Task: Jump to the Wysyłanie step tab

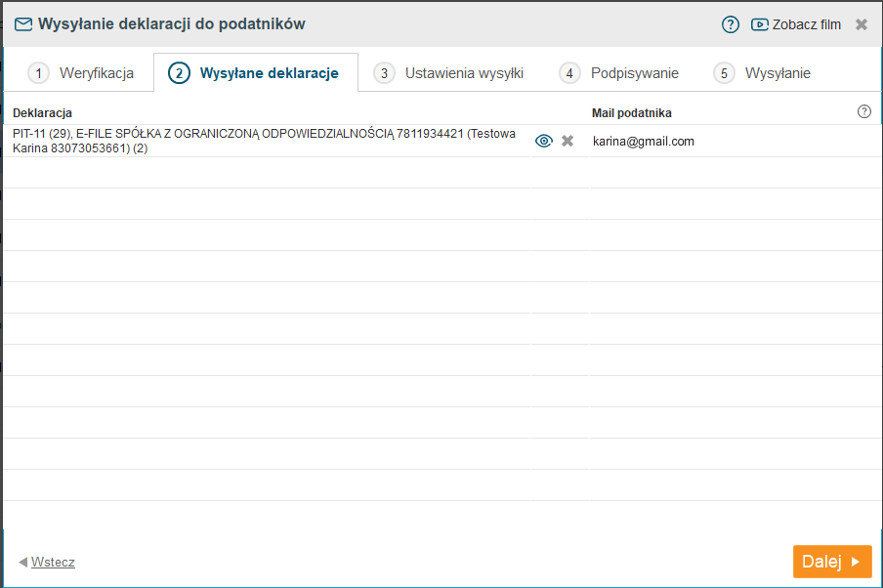Action: (764, 73)
